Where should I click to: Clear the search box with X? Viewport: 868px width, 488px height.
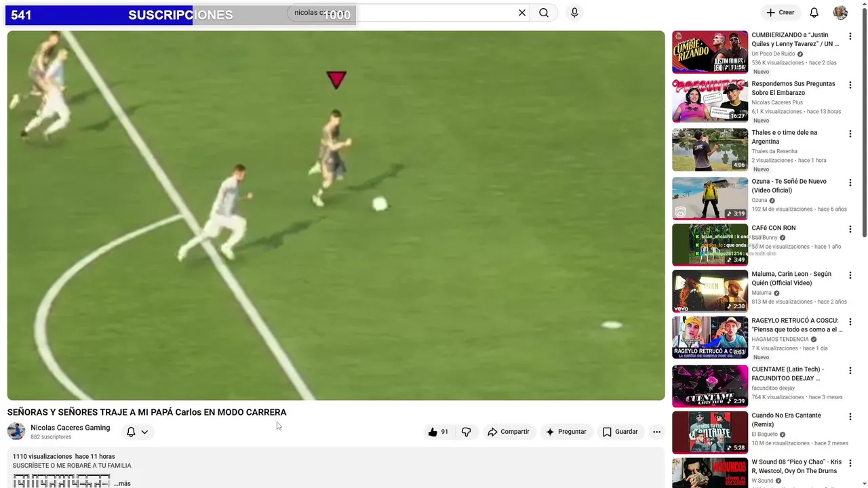click(x=522, y=13)
